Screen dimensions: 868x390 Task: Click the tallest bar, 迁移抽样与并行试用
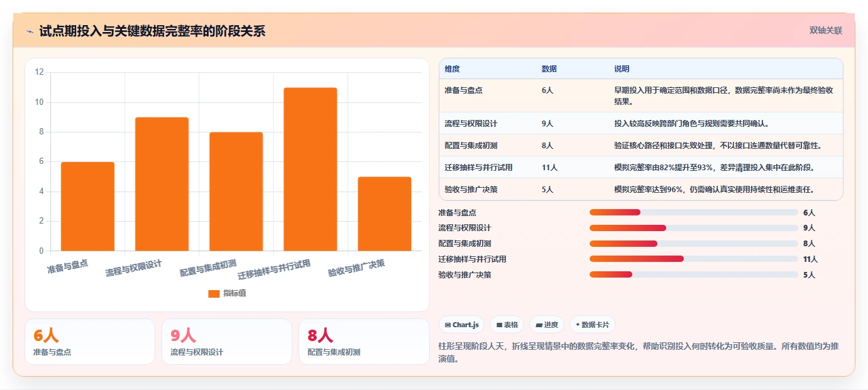point(310,170)
